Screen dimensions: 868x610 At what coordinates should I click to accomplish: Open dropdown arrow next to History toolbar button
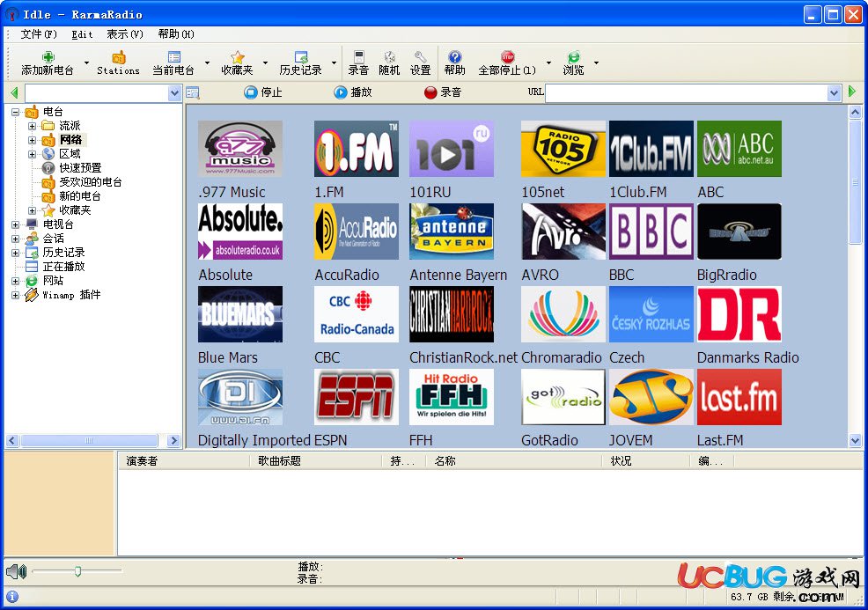click(x=334, y=62)
